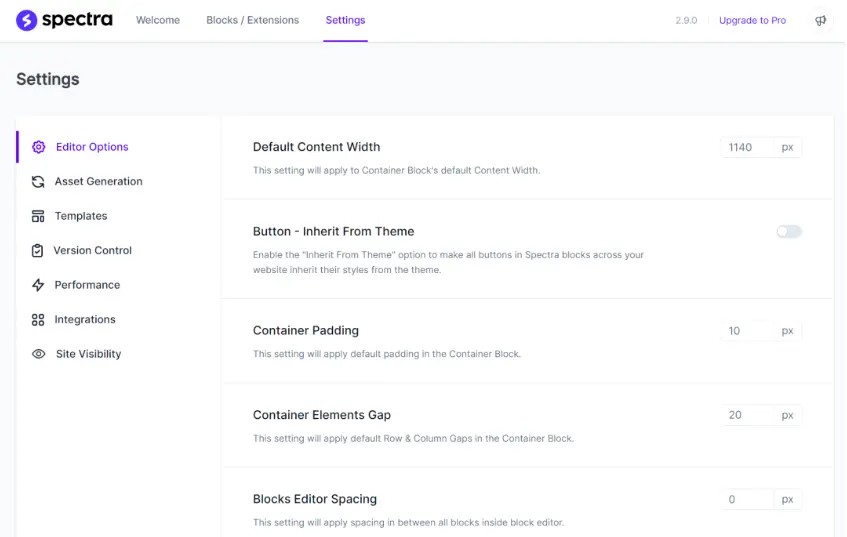The width and height of the screenshot is (847, 537).
Task: Open Asset Generation settings section
Action: (98, 182)
